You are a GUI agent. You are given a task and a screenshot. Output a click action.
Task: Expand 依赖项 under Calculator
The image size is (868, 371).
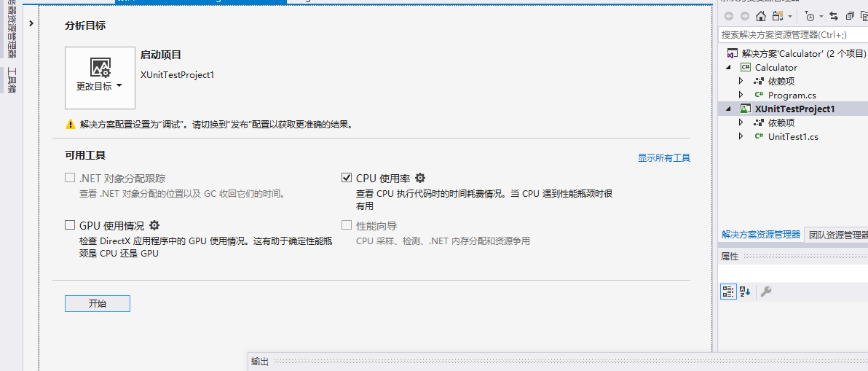tap(741, 82)
